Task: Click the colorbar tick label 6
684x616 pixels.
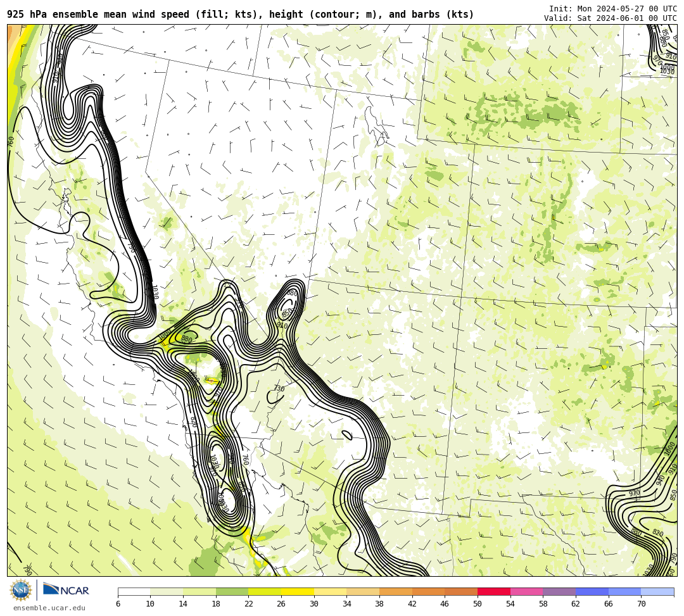Action: pos(118,604)
